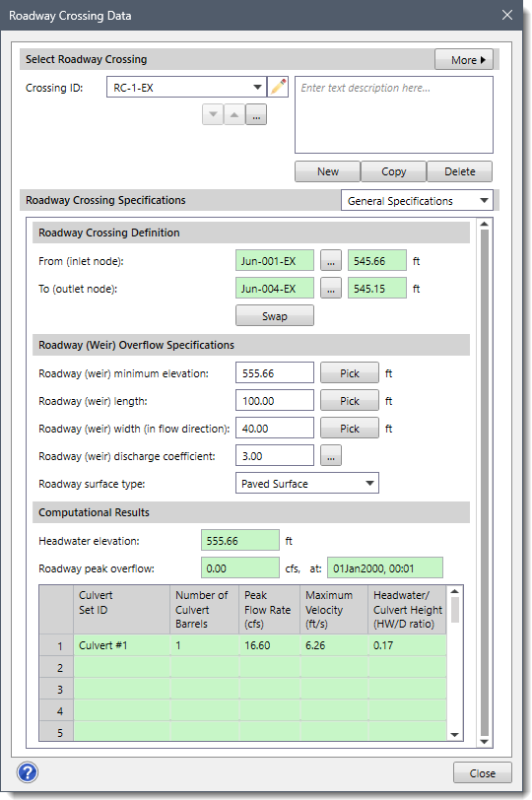532x800 pixels.
Task: Select row header 3 in culvert table
Action: pyautogui.click(x=56, y=689)
